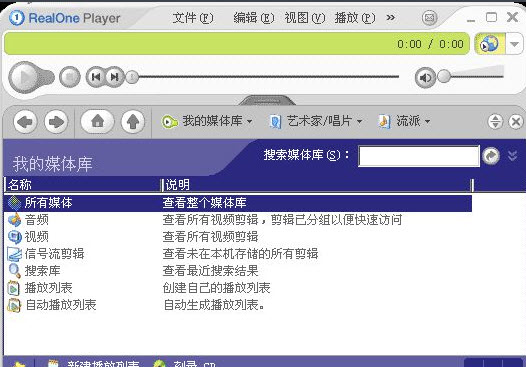The width and height of the screenshot is (526, 367).
Task: Click the 视频 icon
Action: [14, 237]
